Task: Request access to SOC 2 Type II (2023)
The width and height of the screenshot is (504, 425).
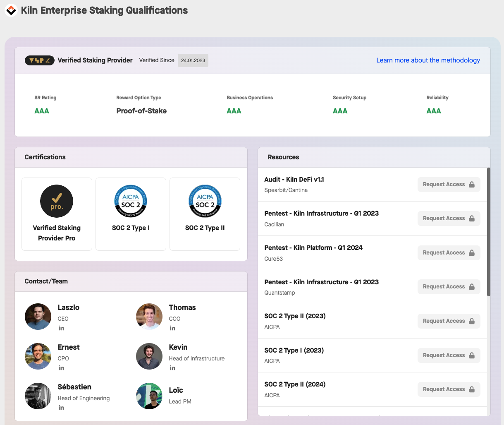Action: [449, 321]
